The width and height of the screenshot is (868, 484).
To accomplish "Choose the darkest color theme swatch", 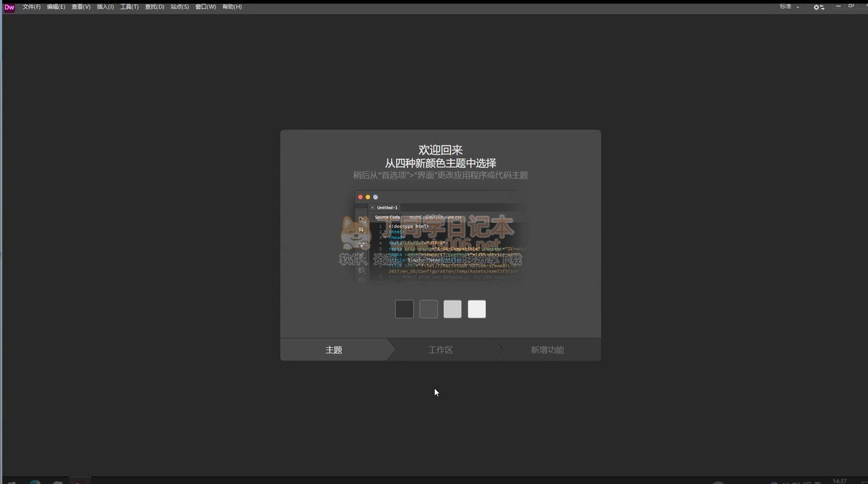I will 404,309.
